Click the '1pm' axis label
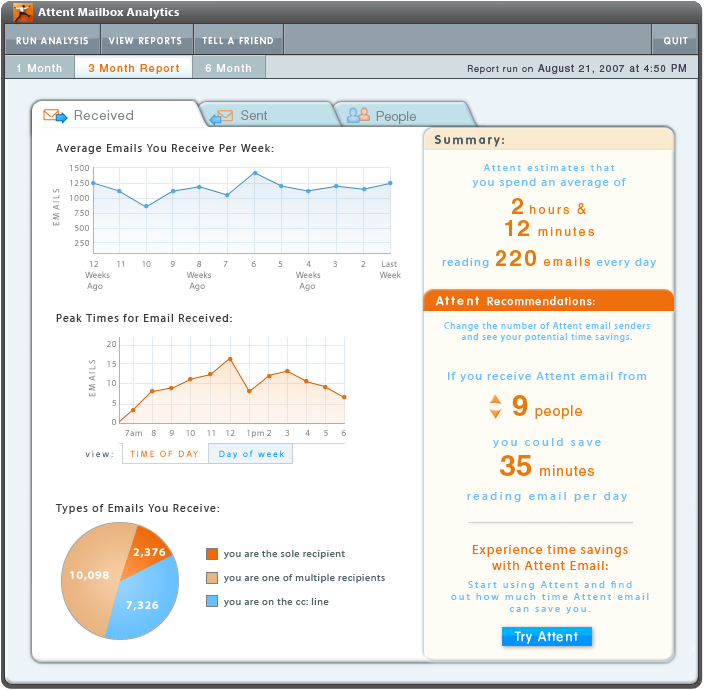Viewport: 704px width, 690px height. (255, 433)
